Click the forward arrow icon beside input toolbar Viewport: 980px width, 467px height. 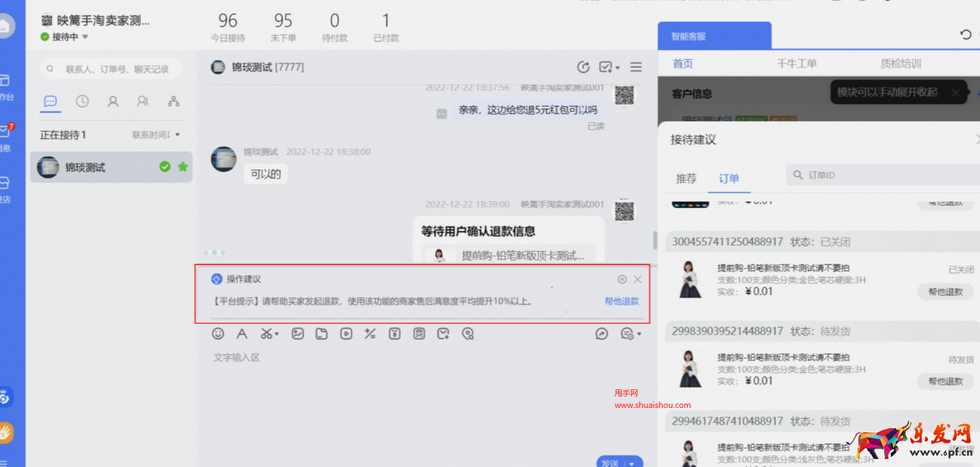click(602, 333)
